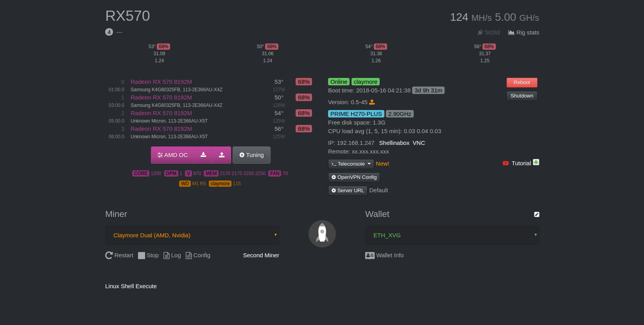Click the YouTube Tutorial icon
Screen dimensions: 644x325
pyautogui.click(x=506, y=163)
